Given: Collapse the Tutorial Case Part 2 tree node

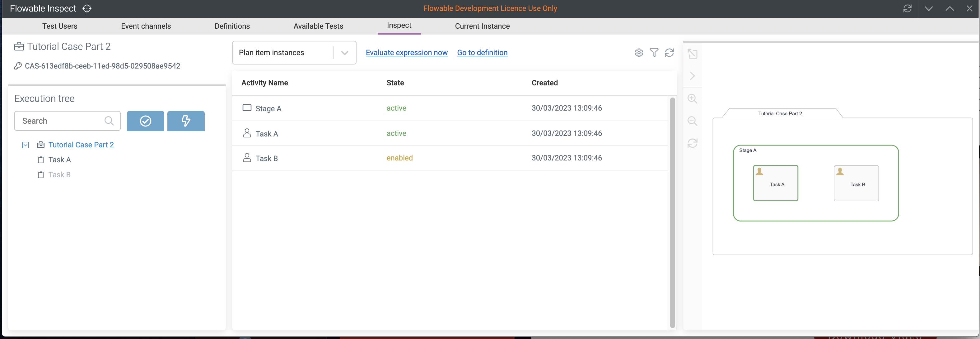Looking at the screenshot, I should pos(26,145).
